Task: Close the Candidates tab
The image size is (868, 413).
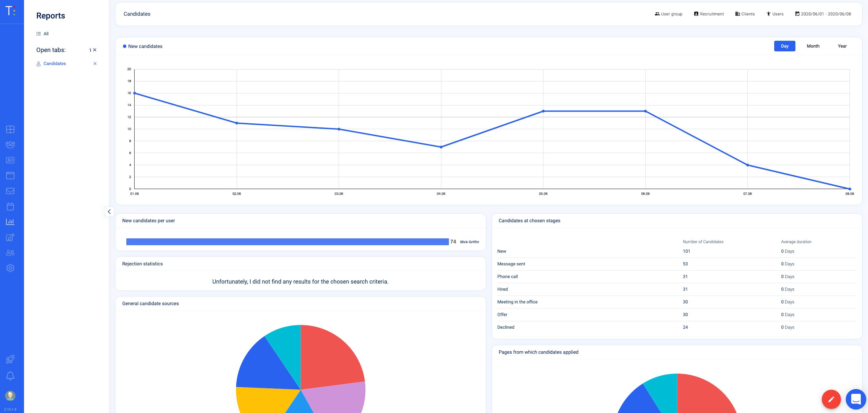Action: 95,64
